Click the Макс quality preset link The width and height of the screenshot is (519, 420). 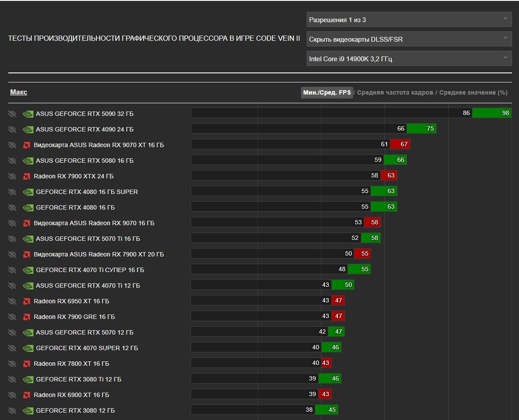coord(19,92)
